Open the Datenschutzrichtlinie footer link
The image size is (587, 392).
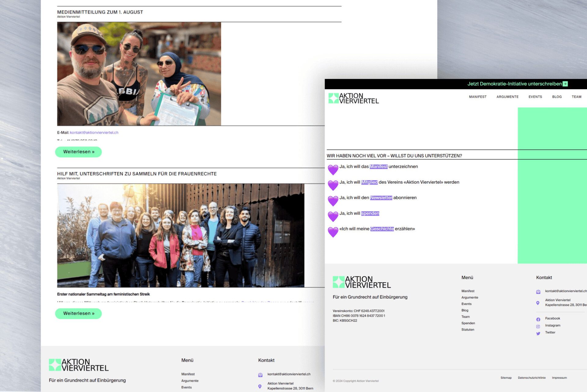point(531,378)
